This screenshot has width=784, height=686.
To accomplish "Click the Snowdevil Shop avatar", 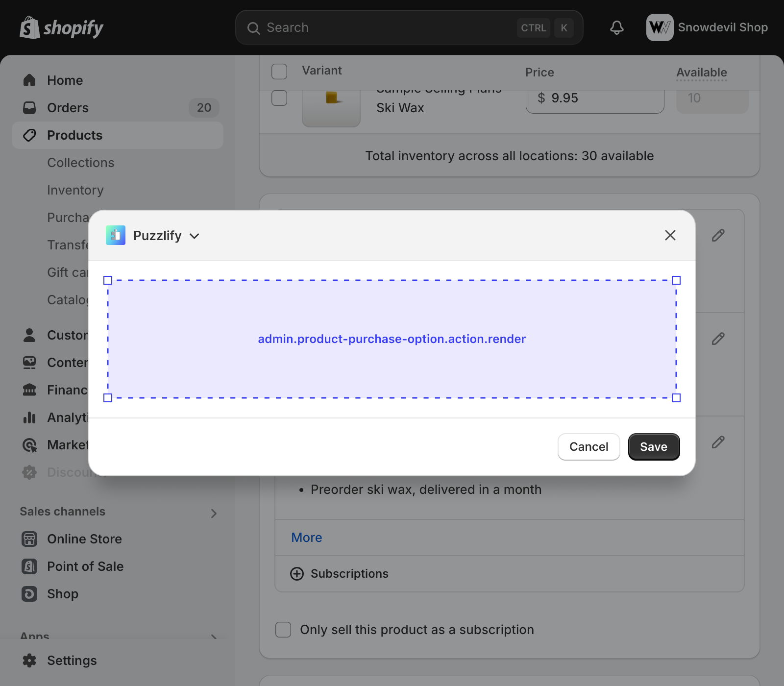I will [x=660, y=27].
